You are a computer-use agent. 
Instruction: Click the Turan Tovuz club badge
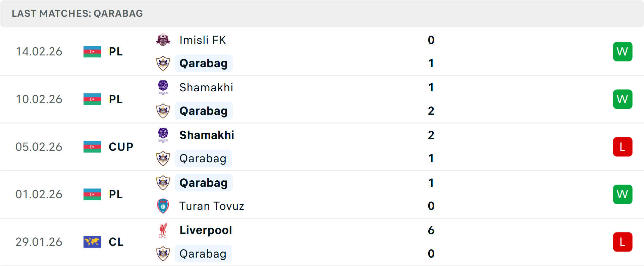tap(163, 206)
